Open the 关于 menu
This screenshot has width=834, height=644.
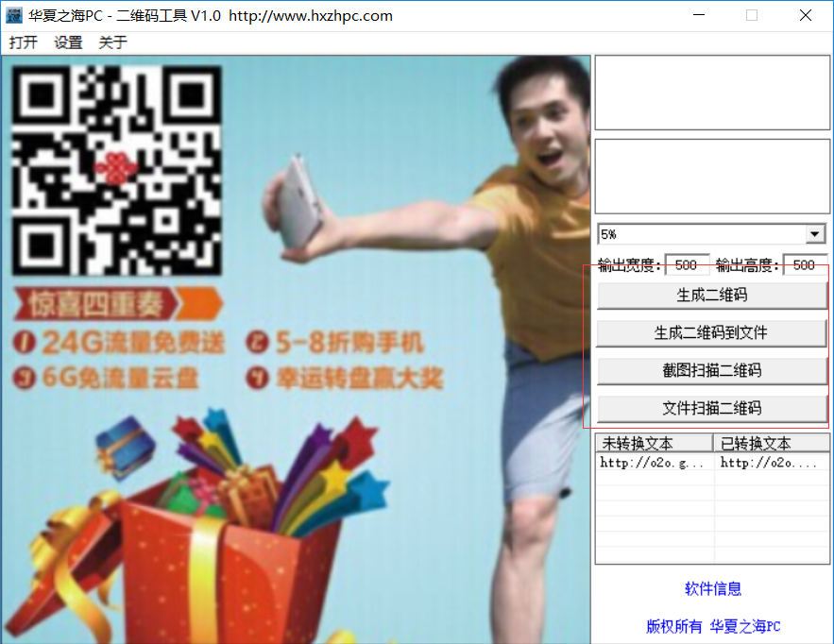112,42
